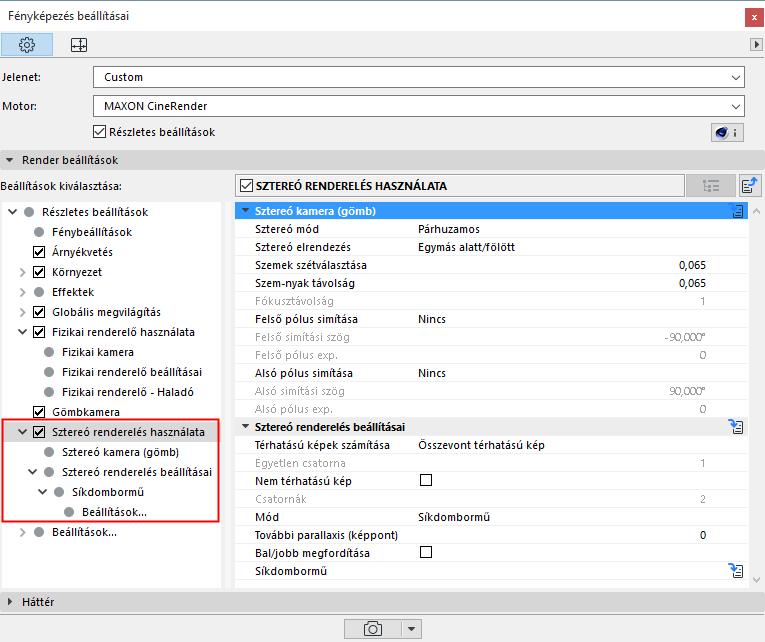Change Mód value Síkdombormű
765x642 pixels.
(x=454, y=517)
